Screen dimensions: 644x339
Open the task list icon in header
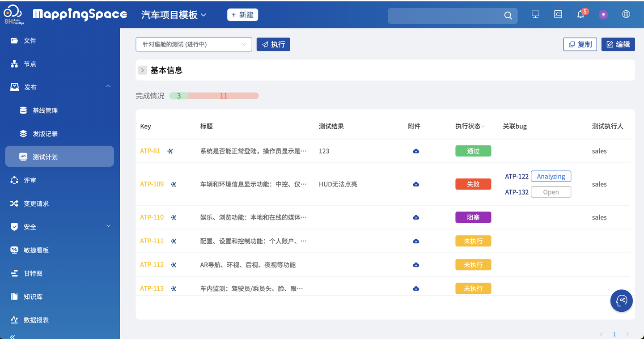point(558,14)
